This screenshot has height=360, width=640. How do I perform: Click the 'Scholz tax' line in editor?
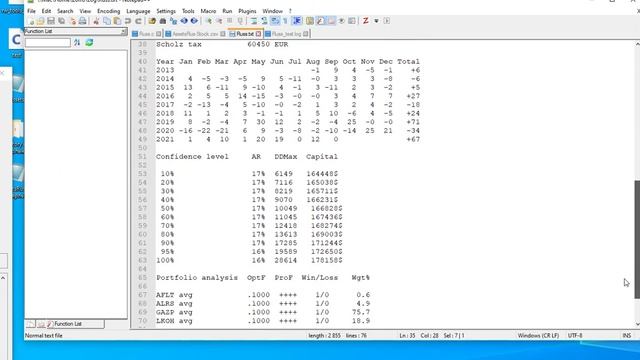click(222, 44)
